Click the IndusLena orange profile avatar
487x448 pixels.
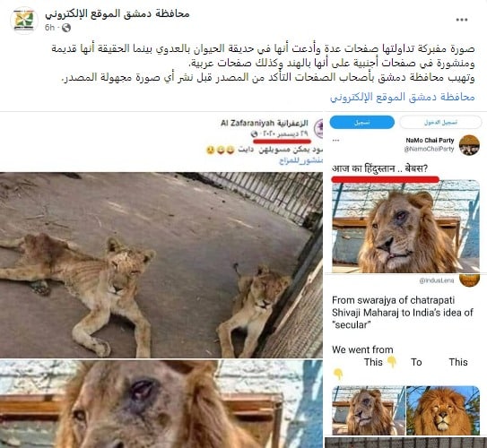click(469, 280)
